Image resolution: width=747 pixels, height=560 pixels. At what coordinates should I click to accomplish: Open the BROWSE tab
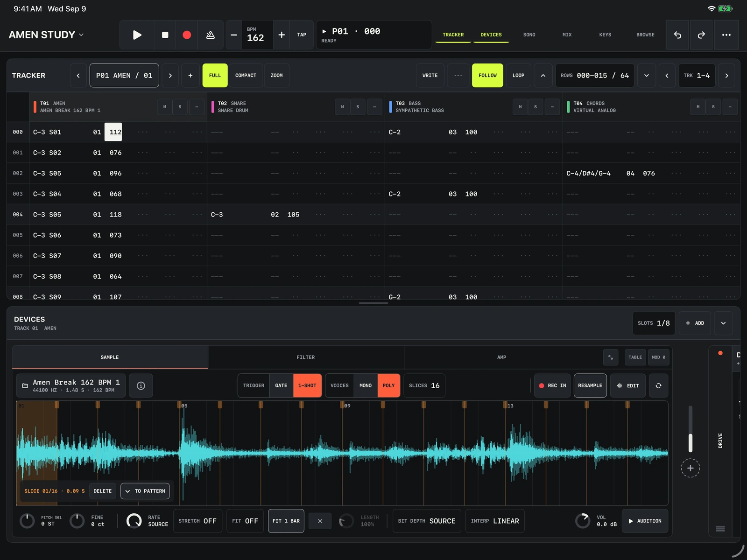click(645, 35)
